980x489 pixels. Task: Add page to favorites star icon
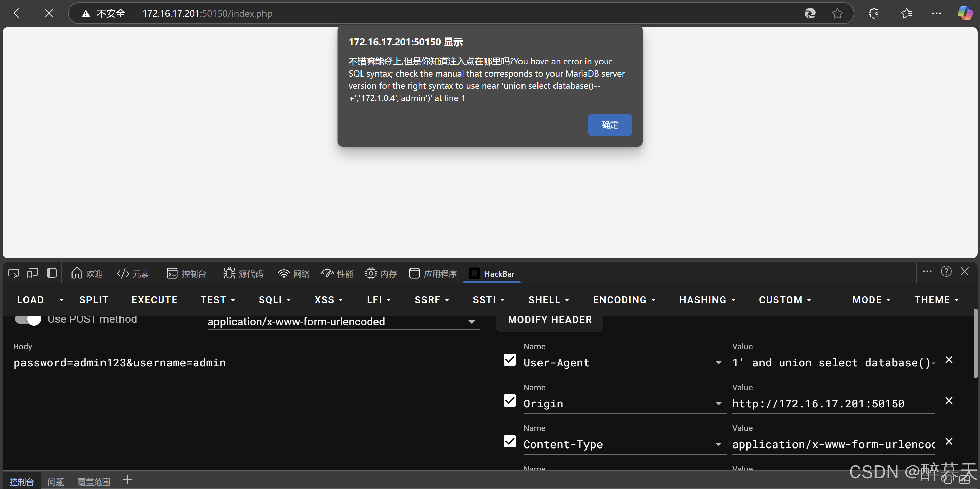pos(837,14)
